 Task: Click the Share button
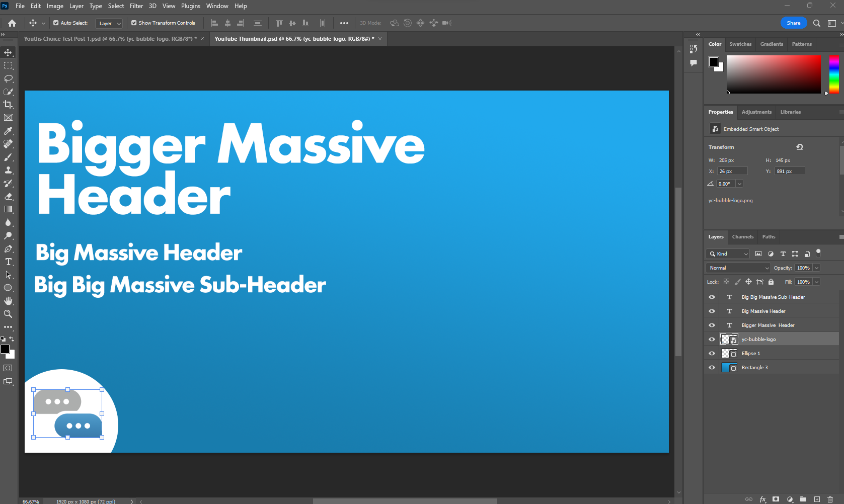[x=793, y=23]
